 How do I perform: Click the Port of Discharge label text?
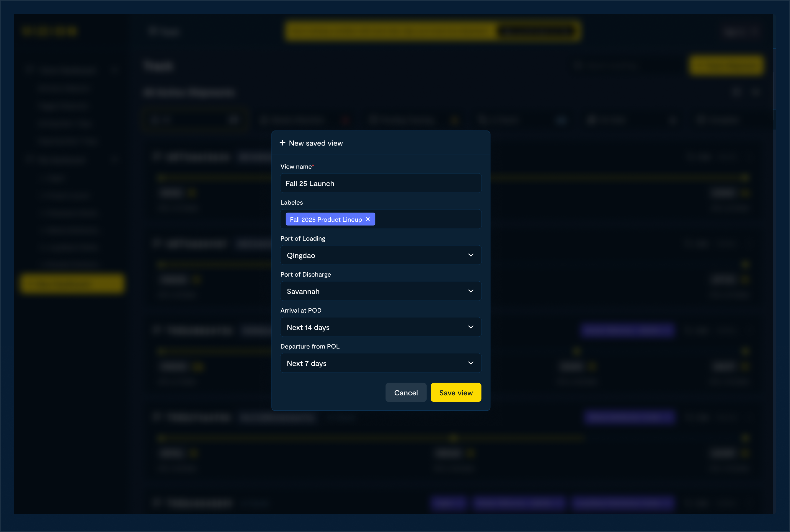click(305, 275)
